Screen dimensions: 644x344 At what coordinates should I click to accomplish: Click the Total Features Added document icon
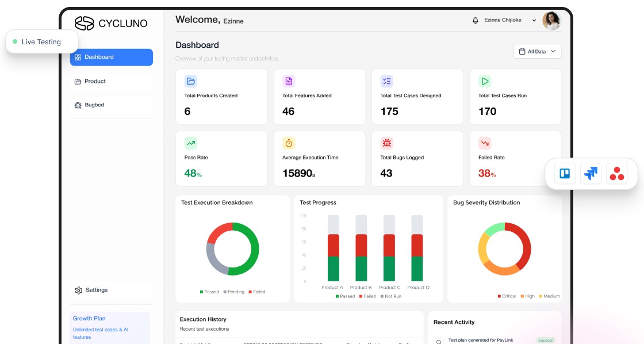(289, 81)
